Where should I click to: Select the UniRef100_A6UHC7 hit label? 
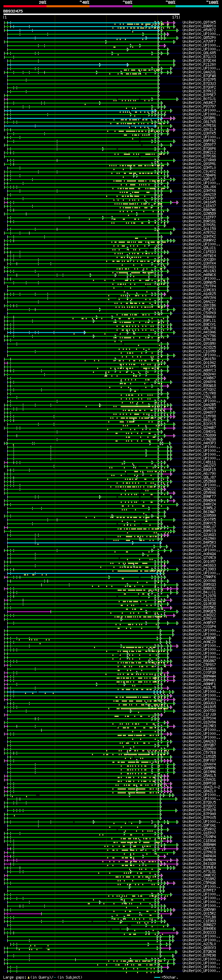tap(199, 103)
